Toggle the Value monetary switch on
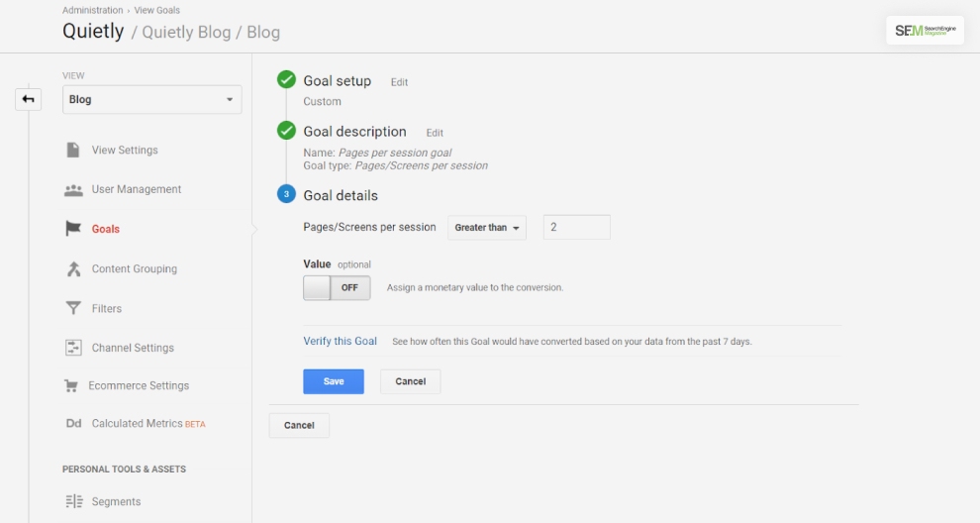 coord(337,288)
